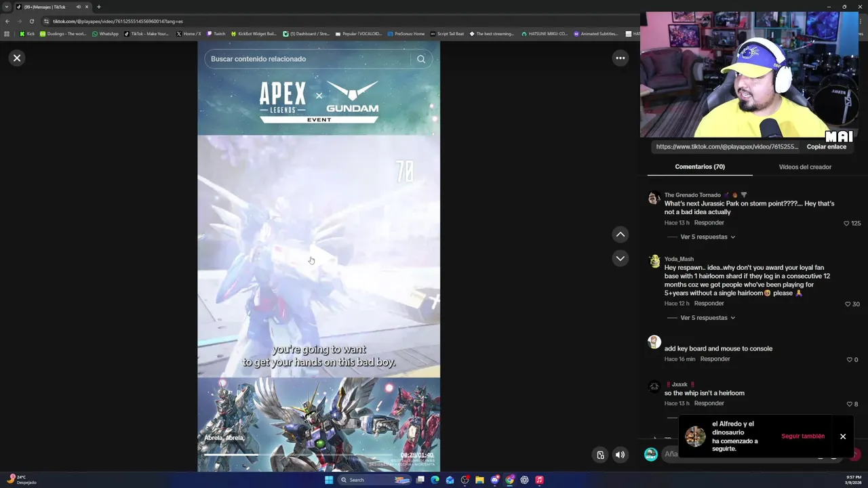Switch to Comentarios (70) tab
The height and width of the screenshot is (488, 868).
tap(700, 167)
